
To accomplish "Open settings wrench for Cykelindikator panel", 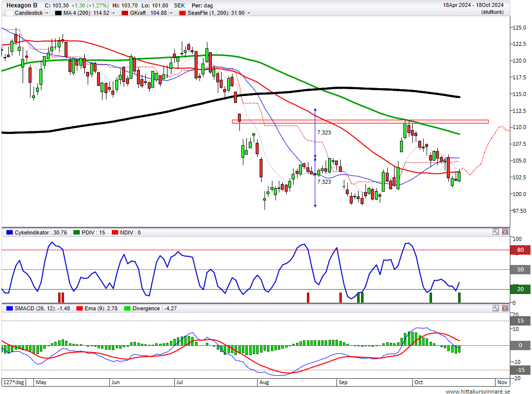I will click(496, 232).
